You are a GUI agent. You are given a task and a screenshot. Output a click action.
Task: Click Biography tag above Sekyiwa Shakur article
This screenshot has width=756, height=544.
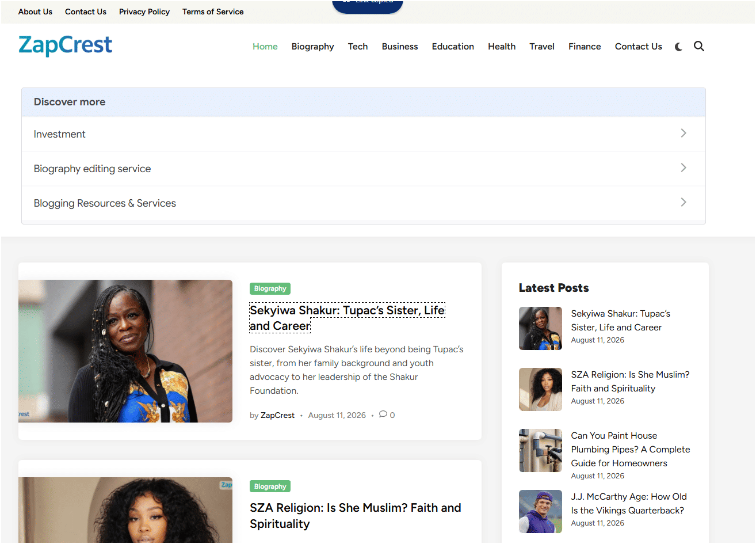(x=270, y=288)
